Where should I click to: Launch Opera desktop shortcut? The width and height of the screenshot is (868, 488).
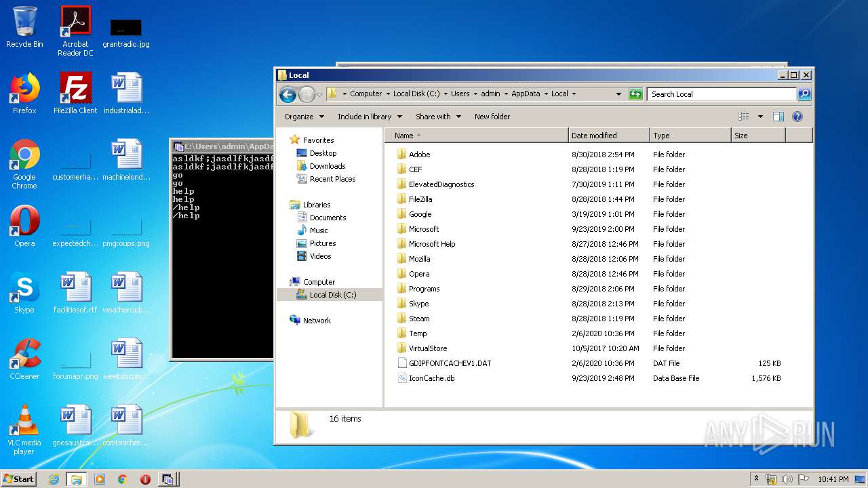coord(24,226)
